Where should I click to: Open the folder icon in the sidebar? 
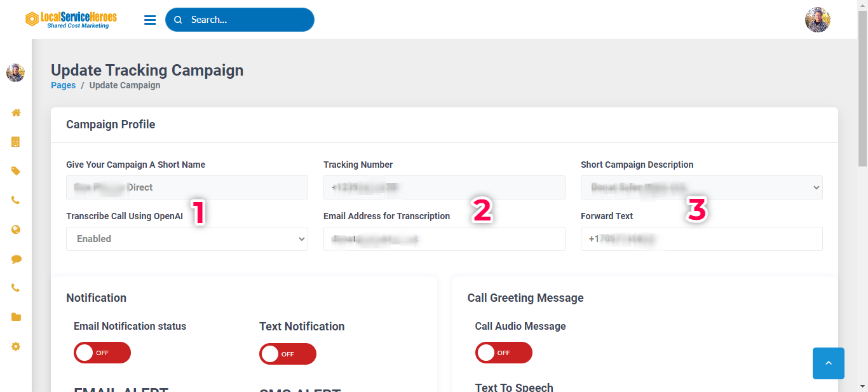16,317
